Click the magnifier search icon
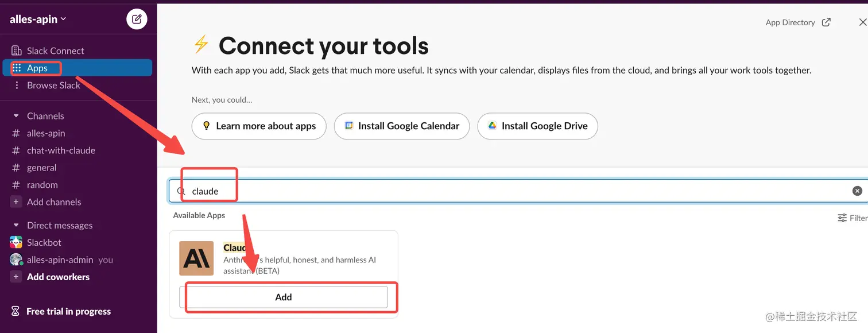Screen dimensions: 868x333 pos(181,191)
